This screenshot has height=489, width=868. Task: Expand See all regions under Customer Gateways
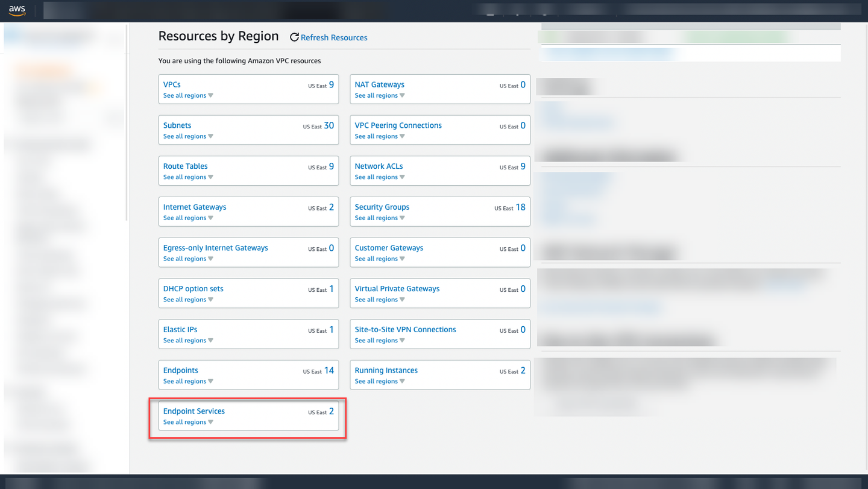[380, 259]
